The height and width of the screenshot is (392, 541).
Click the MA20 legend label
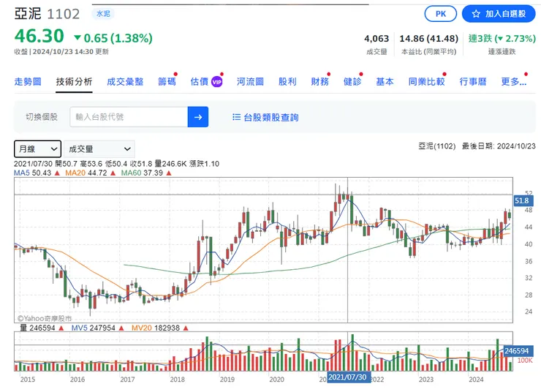click(75, 173)
